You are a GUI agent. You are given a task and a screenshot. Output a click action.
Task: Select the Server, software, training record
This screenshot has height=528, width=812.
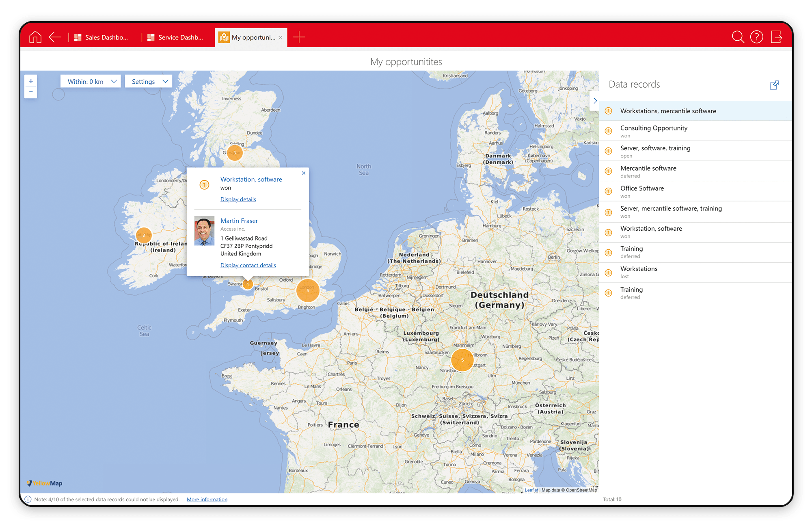[x=695, y=151]
